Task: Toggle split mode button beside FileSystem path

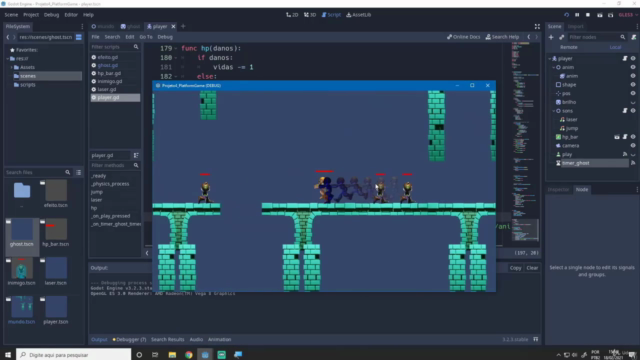Action: (x=79, y=37)
